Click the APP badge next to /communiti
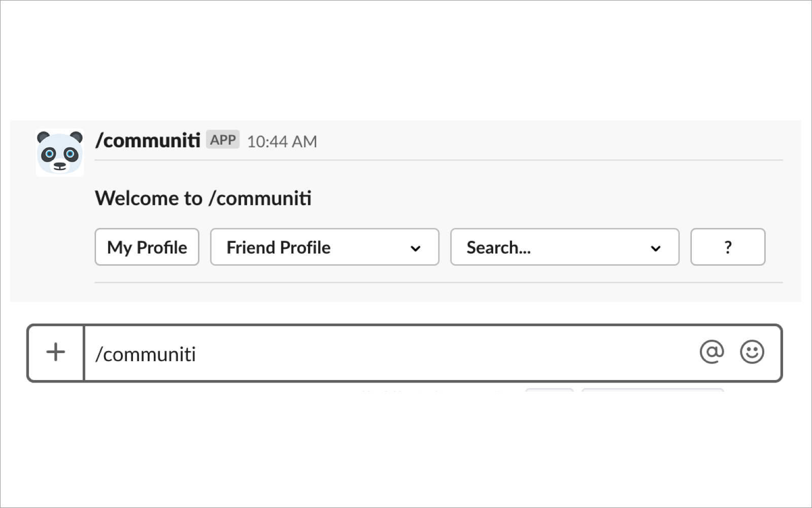 223,140
